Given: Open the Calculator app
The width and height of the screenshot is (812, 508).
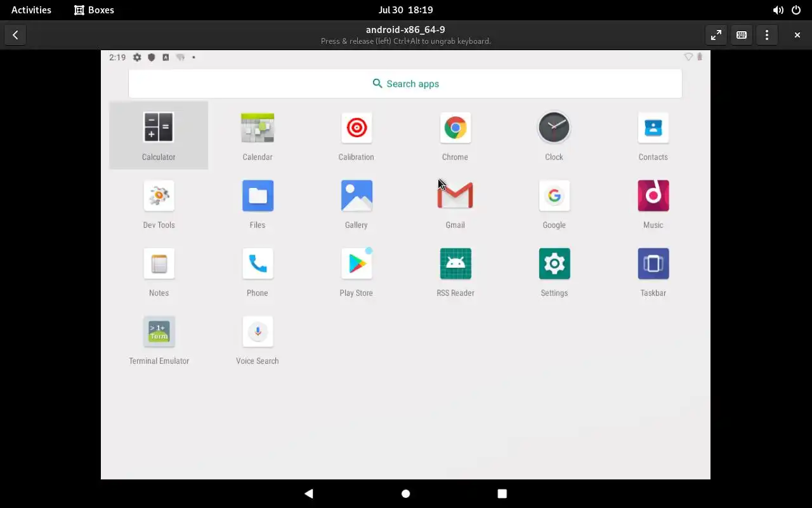Looking at the screenshot, I should [159, 135].
